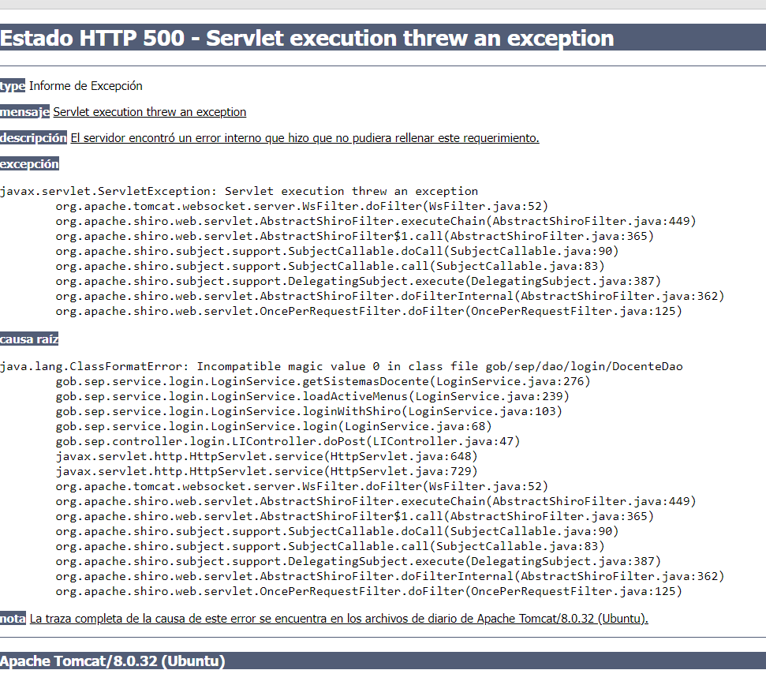
Task: Select the stack line ending "HttpServlet.java:648"
Action: [266, 457]
